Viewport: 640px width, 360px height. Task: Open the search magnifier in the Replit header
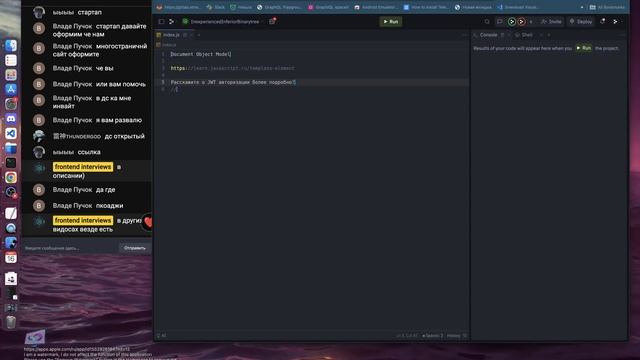487,22
